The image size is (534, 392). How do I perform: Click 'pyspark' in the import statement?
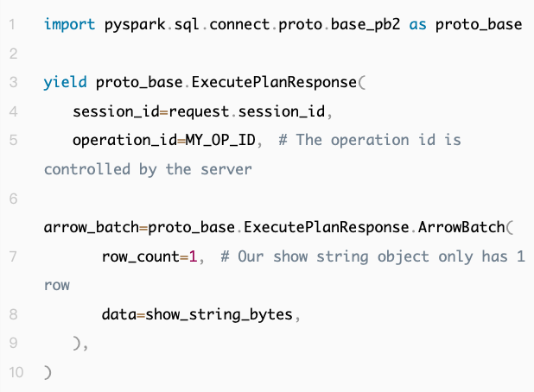[x=135, y=26]
